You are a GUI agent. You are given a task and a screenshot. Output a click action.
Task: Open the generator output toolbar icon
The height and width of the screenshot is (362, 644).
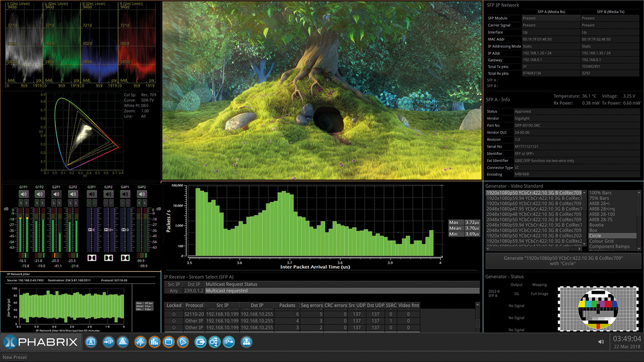pyautogui.click(x=201, y=341)
